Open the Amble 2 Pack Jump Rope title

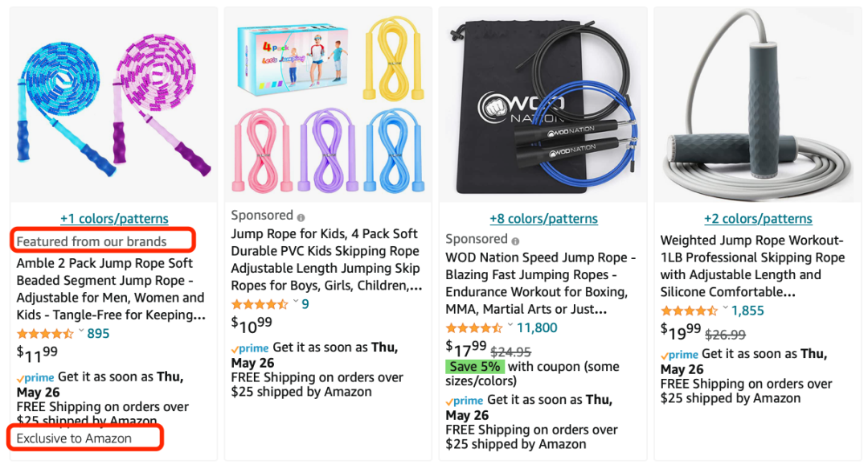(111, 289)
